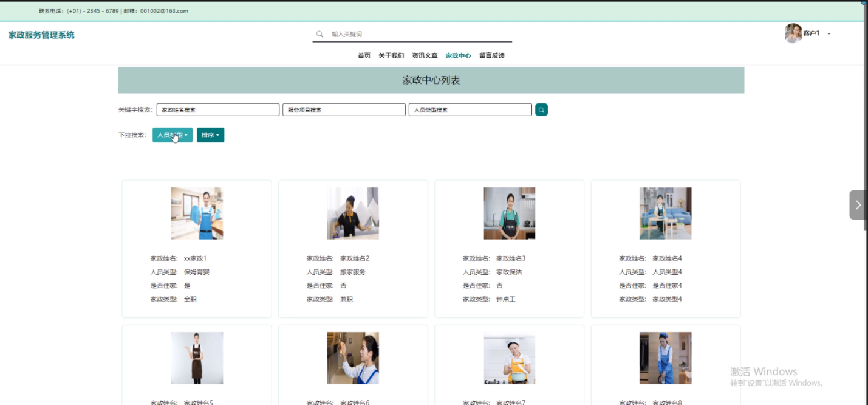The width and height of the screenshot is (868, 405).
Task: Click the 搬家服务 type text
Action: point(353,272)
